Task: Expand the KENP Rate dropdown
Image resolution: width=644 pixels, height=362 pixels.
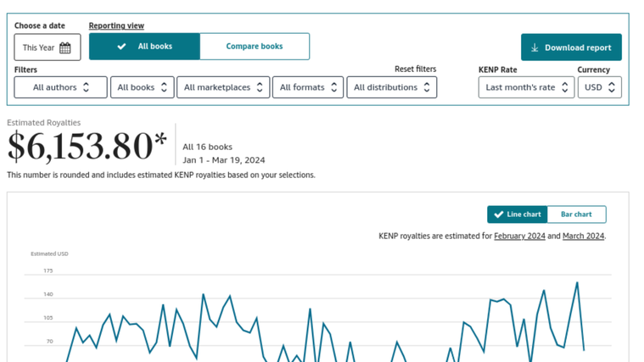Action: point(526,87)
